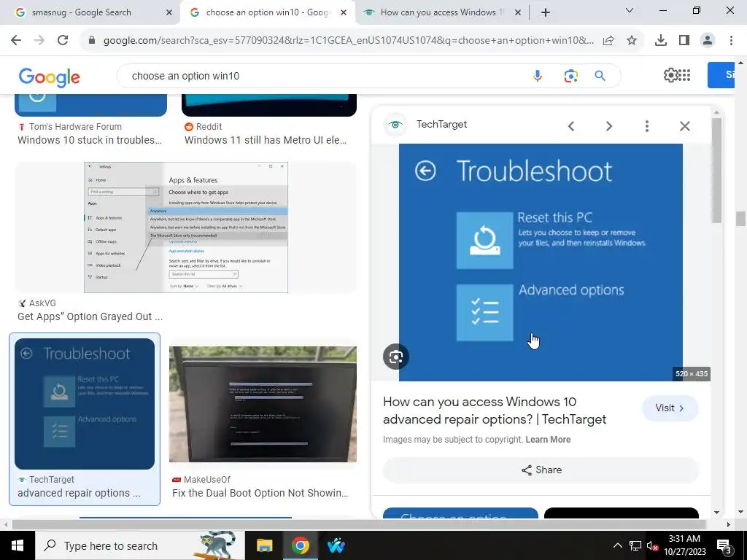The image size is (747, 560).
Task: Start voice search with microphone icon
Action: click(x=538, y=76)
